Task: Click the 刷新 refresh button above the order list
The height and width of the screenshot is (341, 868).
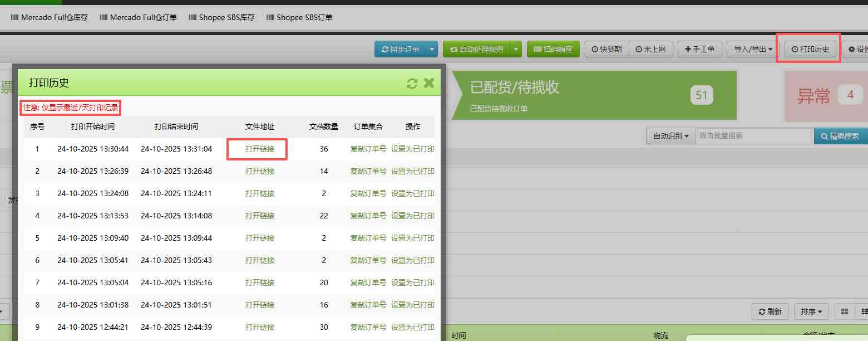Action: click(770, 311)
